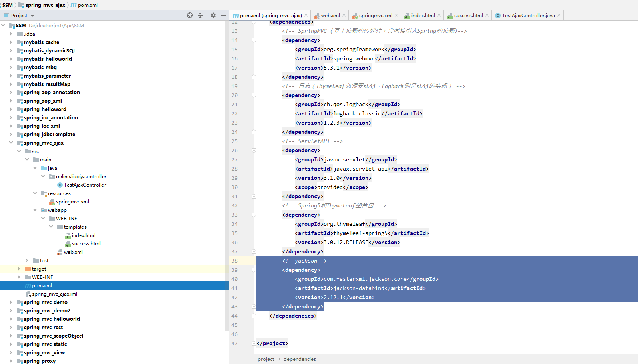Collapse the src folder
The image size is (638, 364).
(x=19, y=151)
